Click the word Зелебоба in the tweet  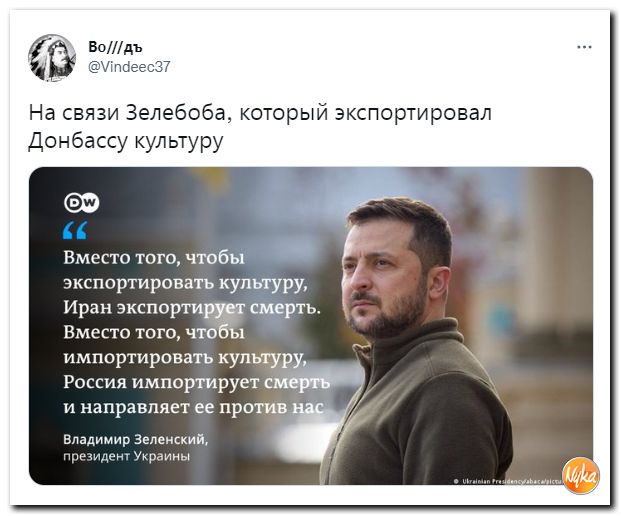pos(179,113)
